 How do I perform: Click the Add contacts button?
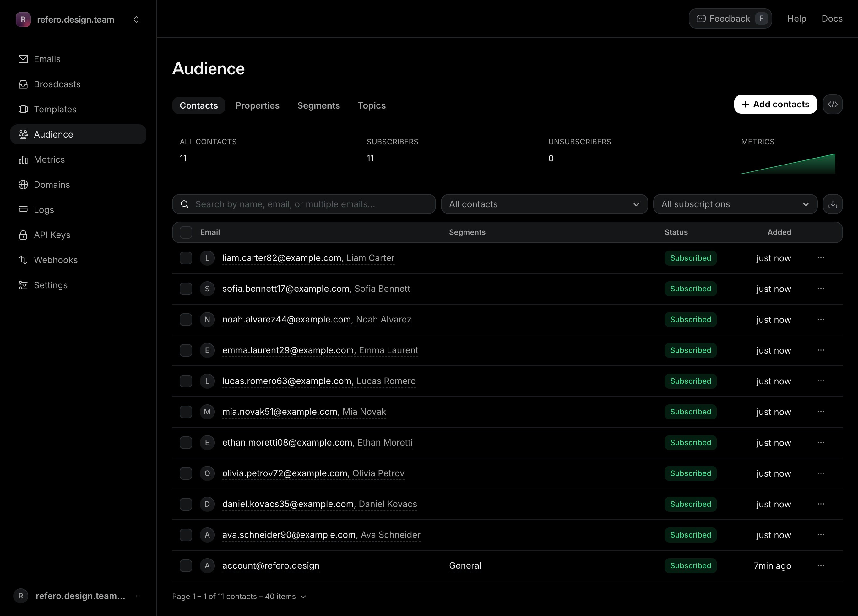click(775, 104)
